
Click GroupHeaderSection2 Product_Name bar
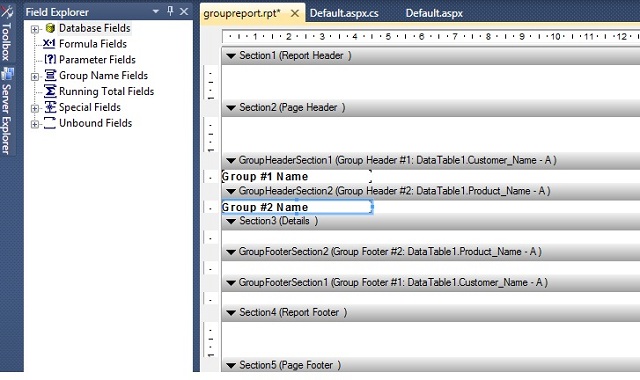[431, 191]
